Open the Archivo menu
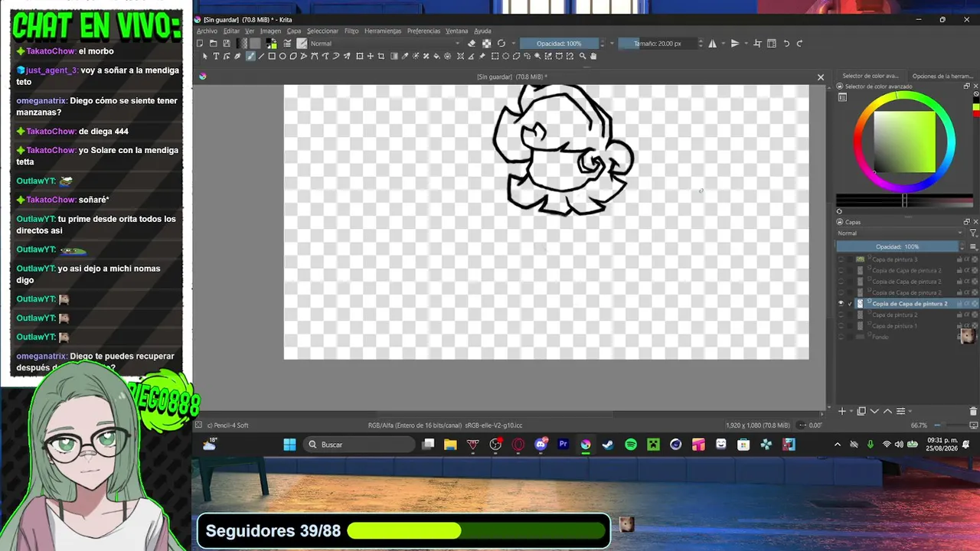 click(x=207, y=31)
